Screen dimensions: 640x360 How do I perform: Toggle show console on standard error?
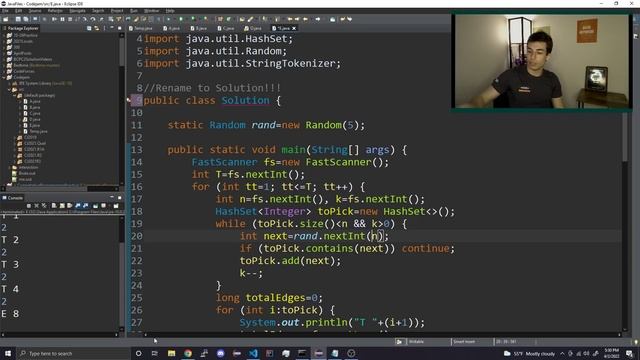point(85,206)
